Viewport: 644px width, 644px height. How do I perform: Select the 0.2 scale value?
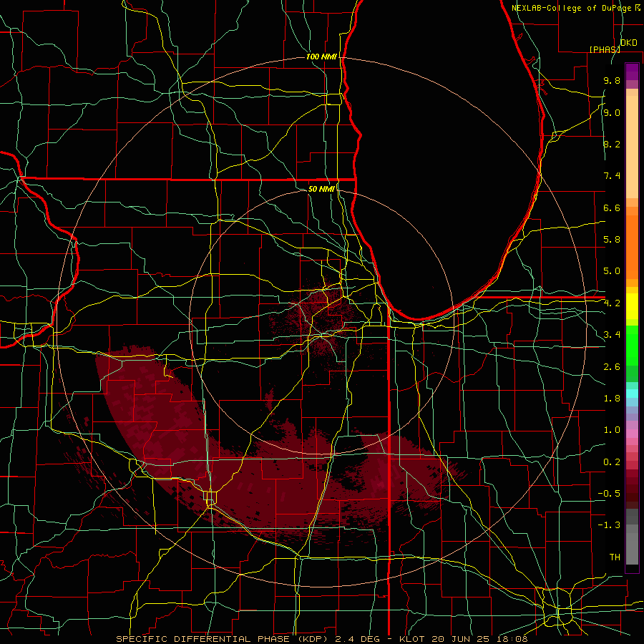point(612,462)
